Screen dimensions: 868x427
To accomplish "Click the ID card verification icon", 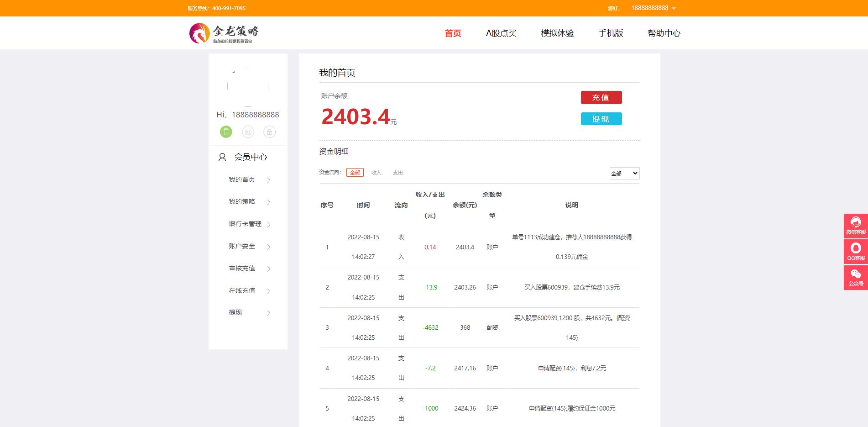I will point(248,132).
